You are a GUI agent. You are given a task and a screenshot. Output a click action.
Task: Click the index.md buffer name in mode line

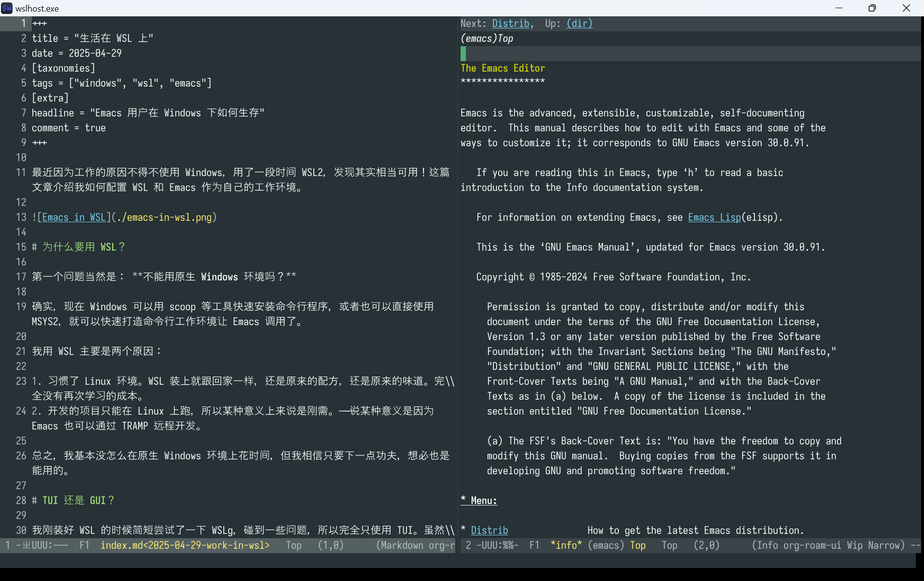(x=185, y=545)
